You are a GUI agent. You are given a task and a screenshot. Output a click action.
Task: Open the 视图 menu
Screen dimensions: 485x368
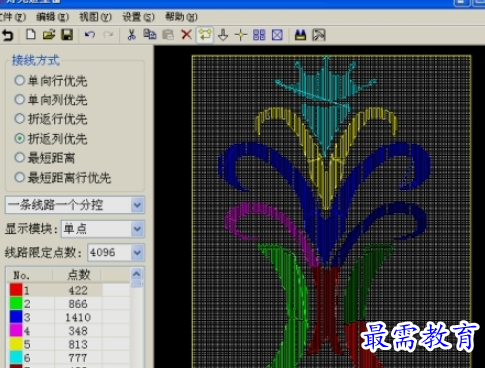95,17
